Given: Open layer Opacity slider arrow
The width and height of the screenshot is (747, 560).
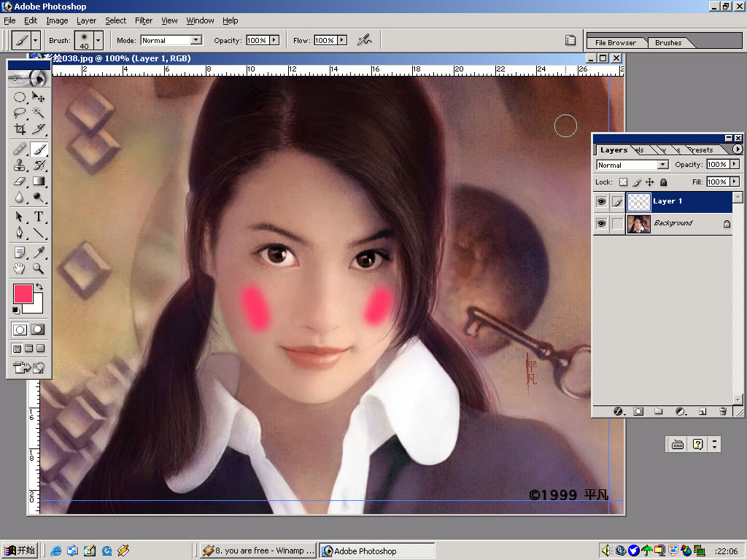Looking at the screenshot, I should 735,164.
